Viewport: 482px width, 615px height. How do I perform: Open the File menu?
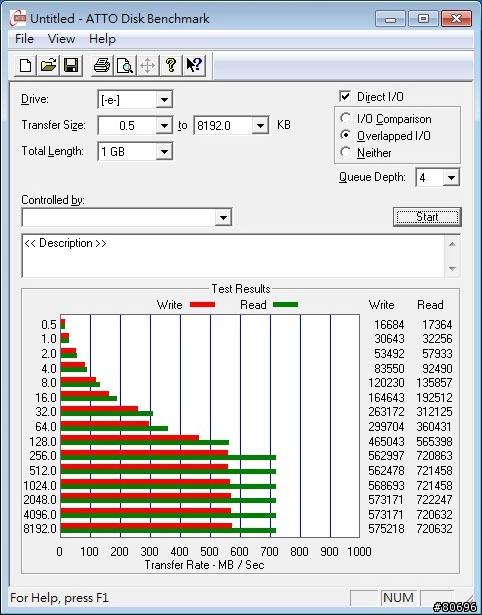[x=24, y=39]
